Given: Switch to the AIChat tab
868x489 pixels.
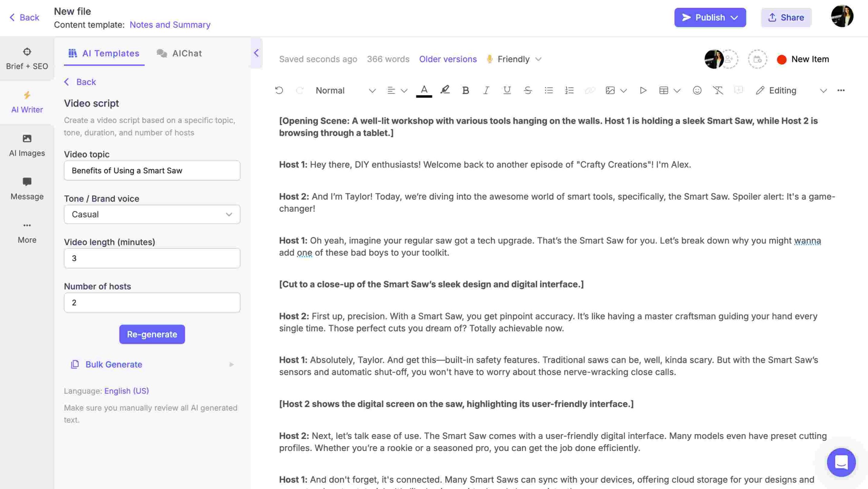Looking at the screenshot, I should [x=187, y=53].
